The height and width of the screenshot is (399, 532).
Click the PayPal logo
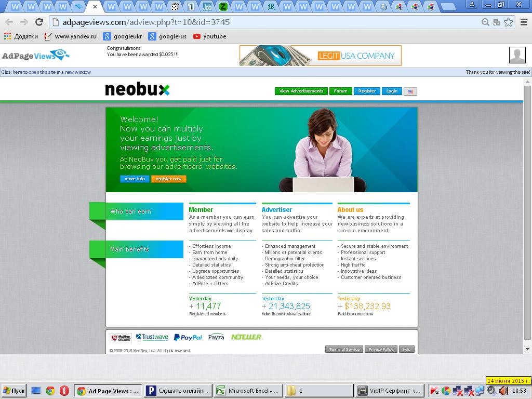click(188, 337)
